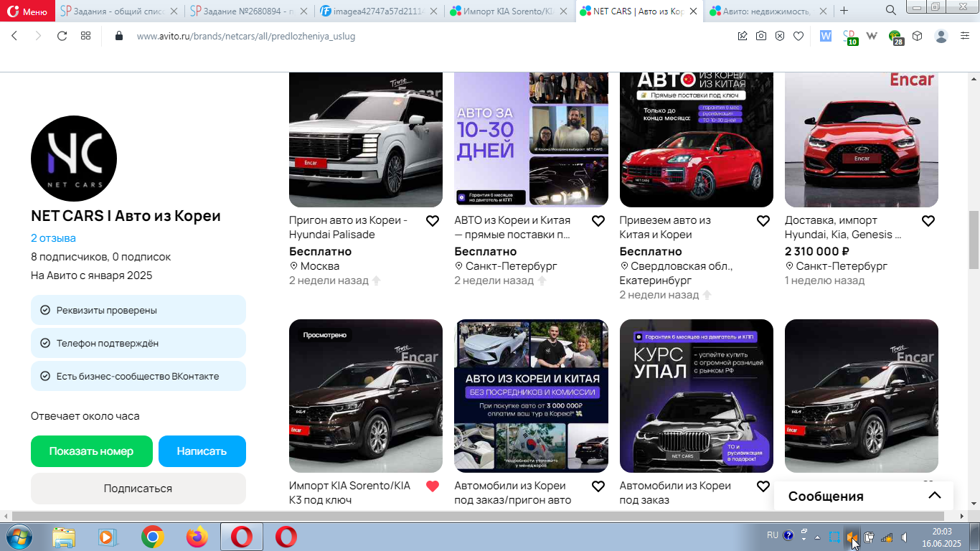The width and height of the screenshot is (980, 551).
Task: Open the Speed Dial grid icon
Action: coord(85,36)
